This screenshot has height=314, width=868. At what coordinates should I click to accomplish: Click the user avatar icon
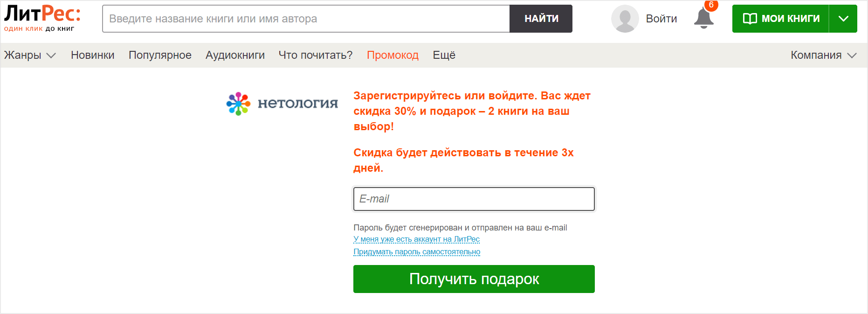click(625, 19)
